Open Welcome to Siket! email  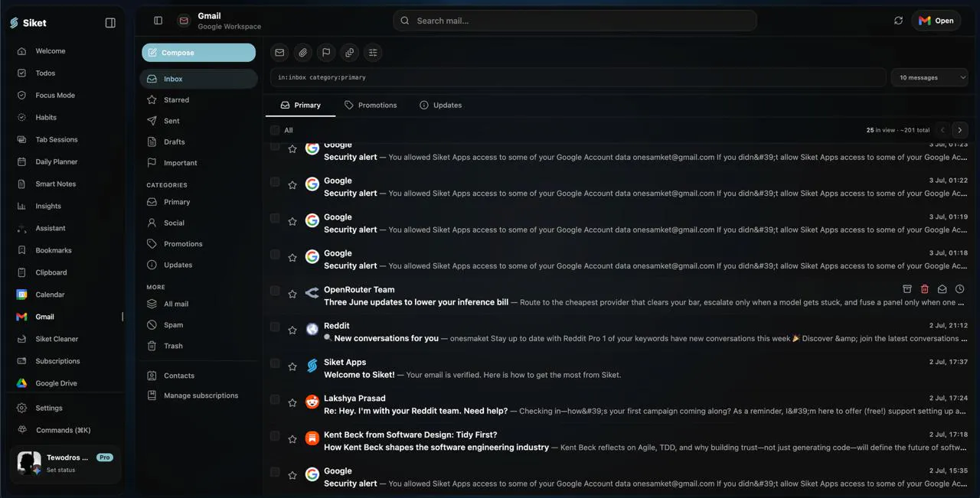point(621,369)
